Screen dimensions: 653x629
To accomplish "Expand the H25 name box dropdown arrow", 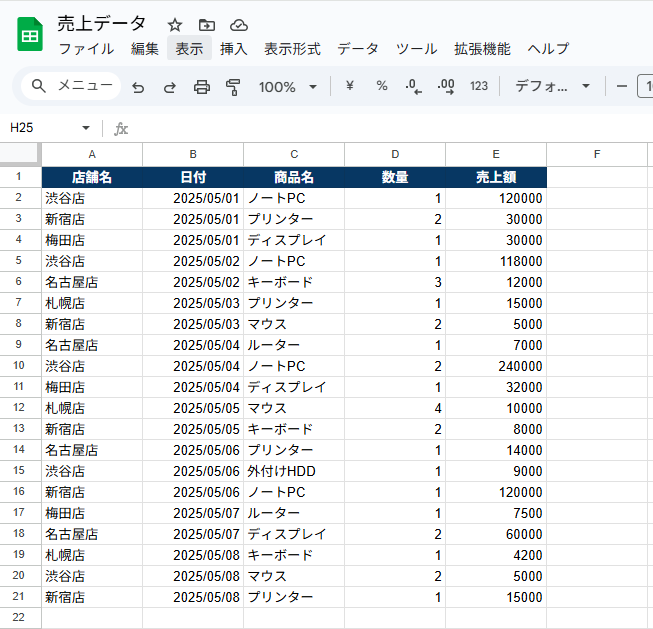I will [86, 127].
